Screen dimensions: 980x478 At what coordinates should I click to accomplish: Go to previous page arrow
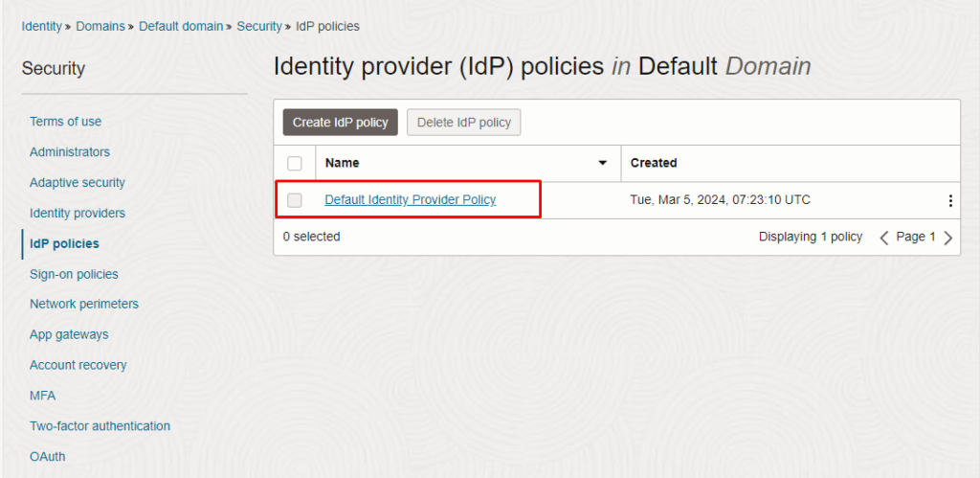pos(884,238)
